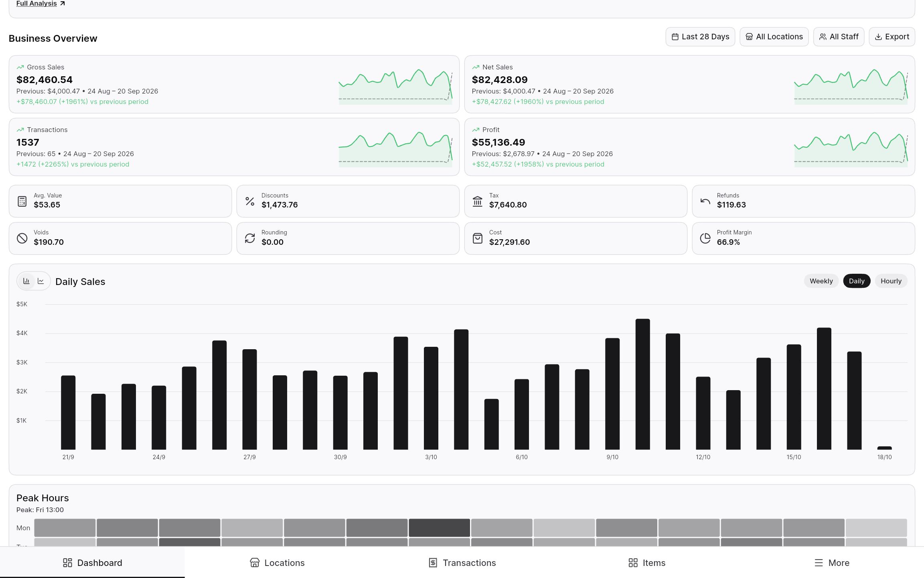Open the Full Analysis link
Viewport: 924px width, 578px height.
point(41,4)
